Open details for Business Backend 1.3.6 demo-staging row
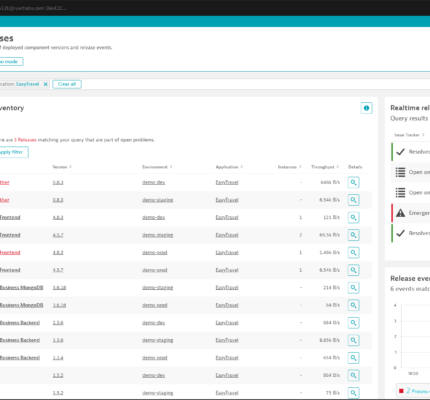Viewport: 430px width, 400px height. 353,340
